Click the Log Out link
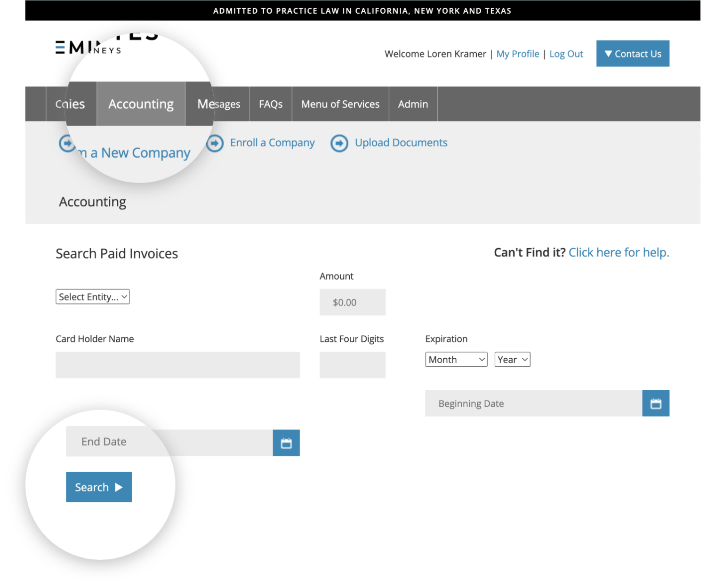This screenshot has height=588, width=723. (x=566, y=54)
